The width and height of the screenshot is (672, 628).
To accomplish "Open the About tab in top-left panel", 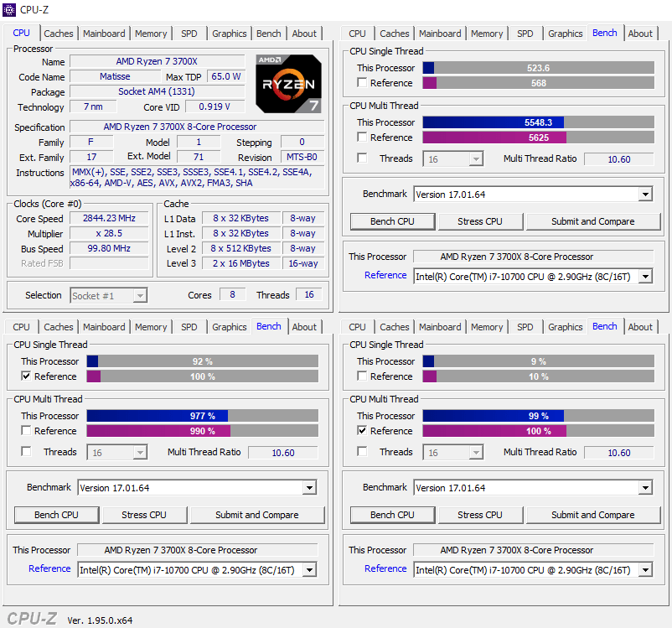I will click(x=304, y=34).
